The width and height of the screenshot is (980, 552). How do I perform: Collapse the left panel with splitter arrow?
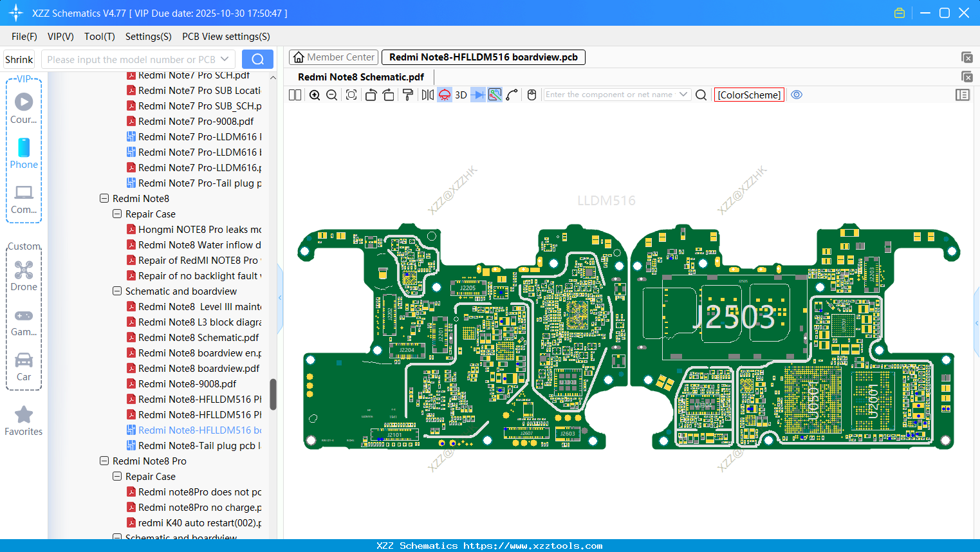(x=280, y=297)
